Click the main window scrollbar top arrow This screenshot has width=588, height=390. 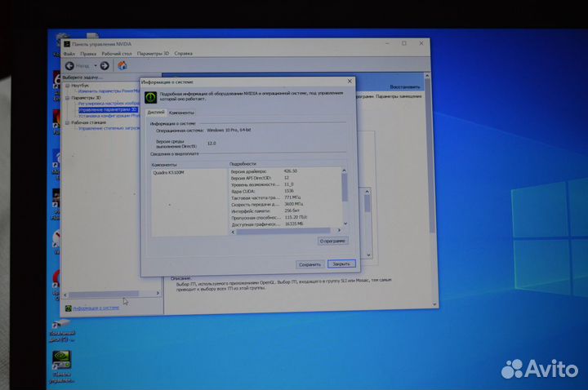click(427, 76)
